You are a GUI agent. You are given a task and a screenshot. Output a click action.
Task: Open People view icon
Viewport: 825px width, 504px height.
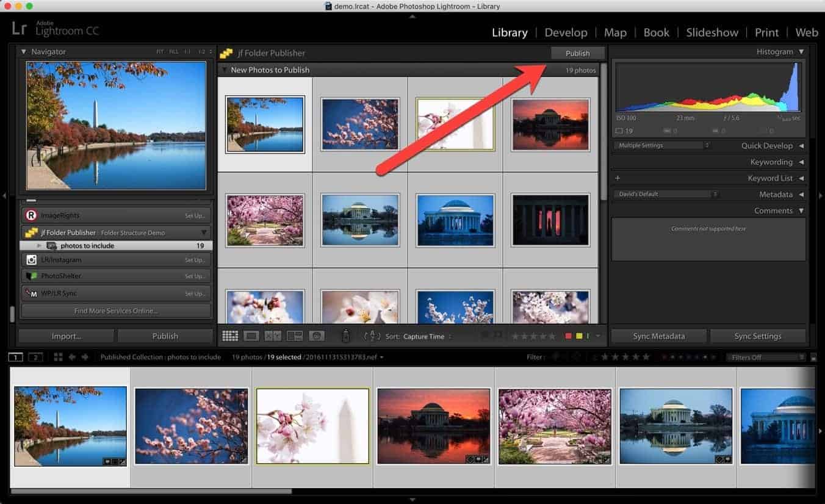pos(317,336)
